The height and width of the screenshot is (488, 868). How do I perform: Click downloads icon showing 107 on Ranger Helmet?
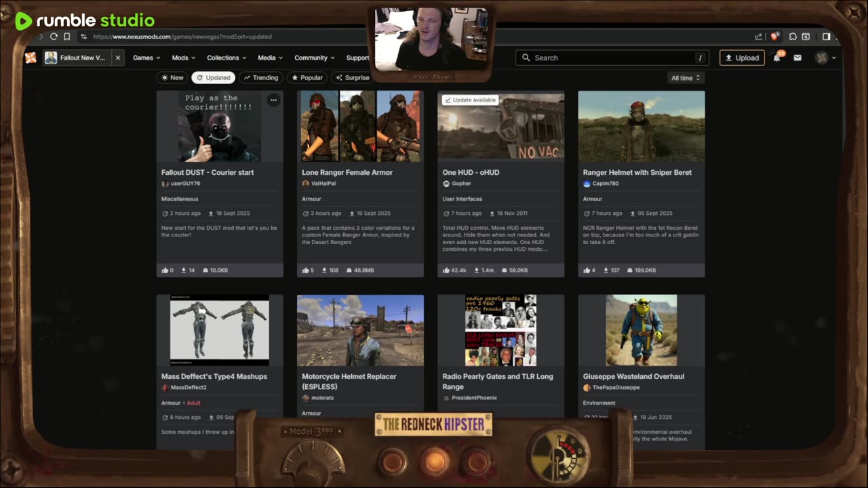tap(606, 270)
